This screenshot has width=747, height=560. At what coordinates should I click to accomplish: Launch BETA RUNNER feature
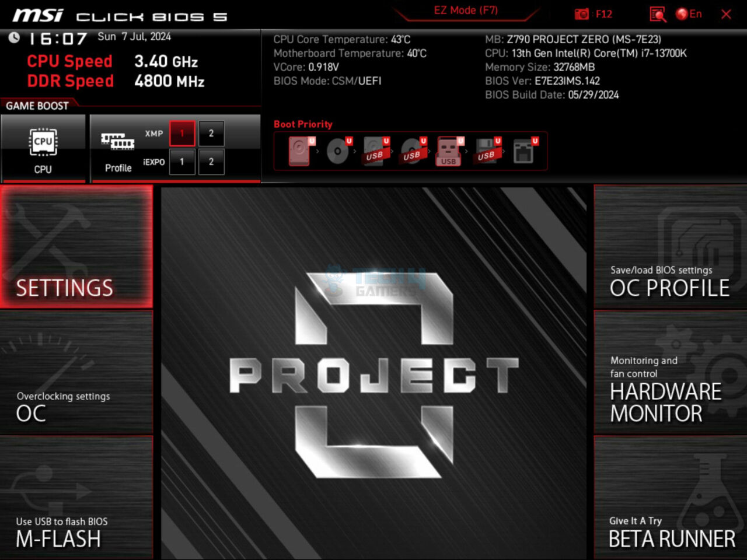(x=669, y=499)
